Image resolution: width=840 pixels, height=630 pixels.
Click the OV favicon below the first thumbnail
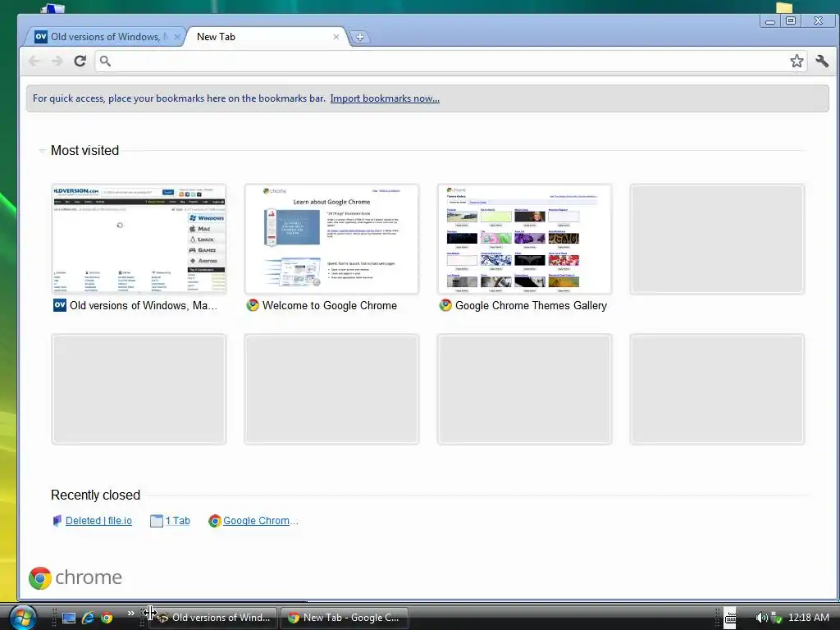[x=59, y=305]
